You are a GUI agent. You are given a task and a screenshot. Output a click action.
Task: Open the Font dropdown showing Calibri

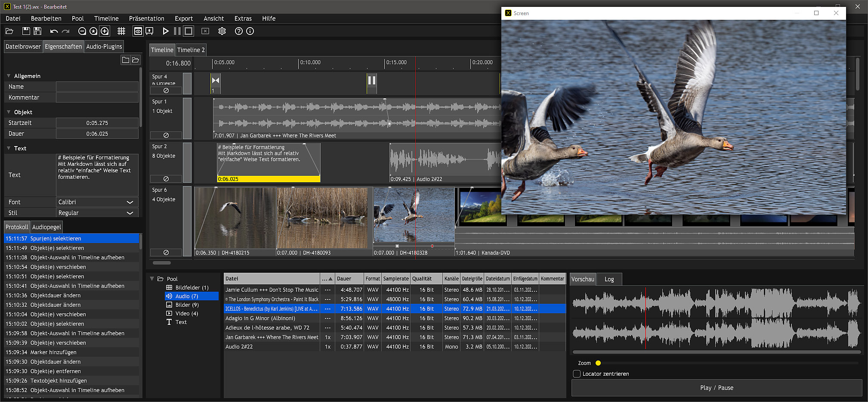[97, 202]
